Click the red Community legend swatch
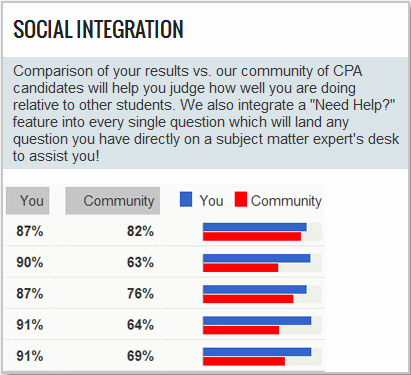The height and width of the screenshot is (375, 411). coord(241,199)
